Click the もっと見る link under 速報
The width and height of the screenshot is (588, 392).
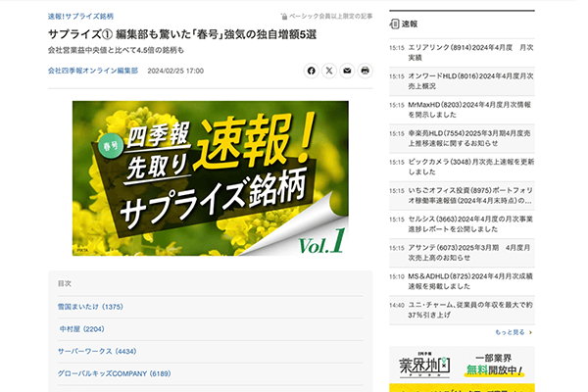[510, 332]
